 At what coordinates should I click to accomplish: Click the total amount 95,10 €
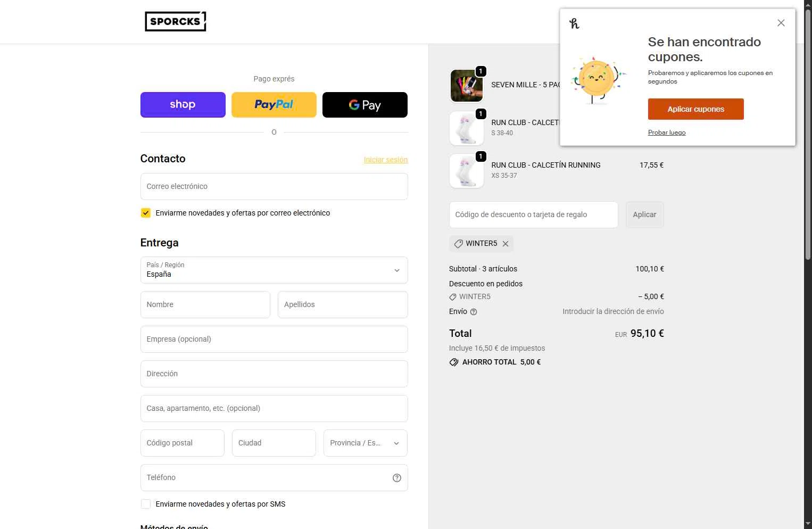pos(647,334)
